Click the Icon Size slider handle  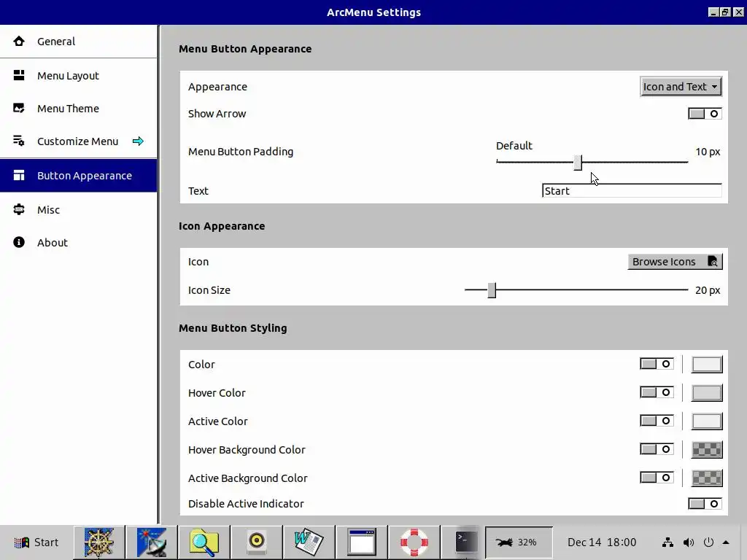point(492,290)
